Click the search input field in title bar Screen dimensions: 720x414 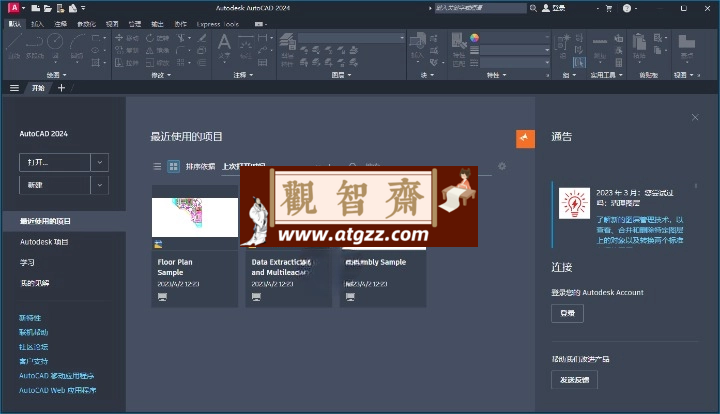point(480,8)
